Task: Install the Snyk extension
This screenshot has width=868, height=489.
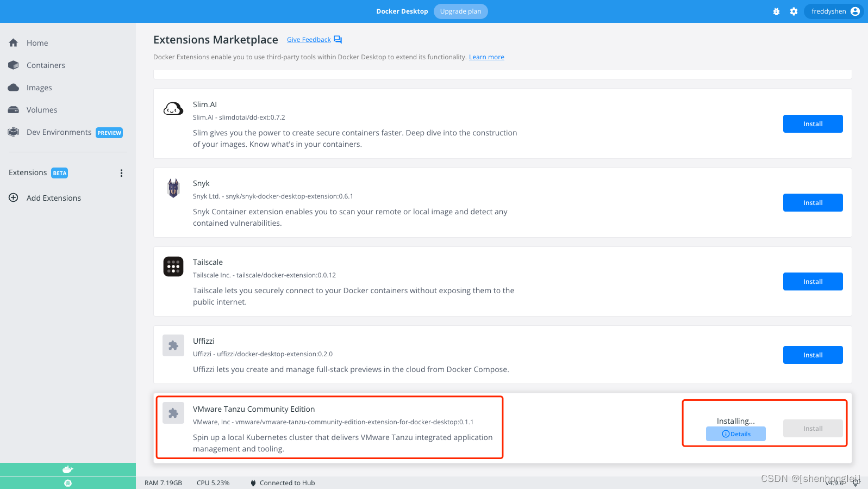Action: coord(813,203)
